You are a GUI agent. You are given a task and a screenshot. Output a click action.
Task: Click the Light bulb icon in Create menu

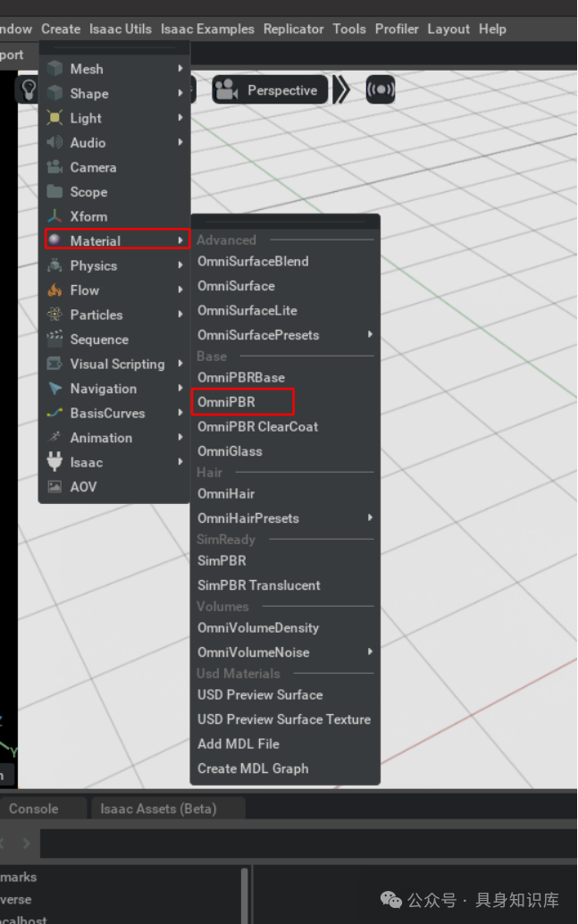[x=55, y=118]
